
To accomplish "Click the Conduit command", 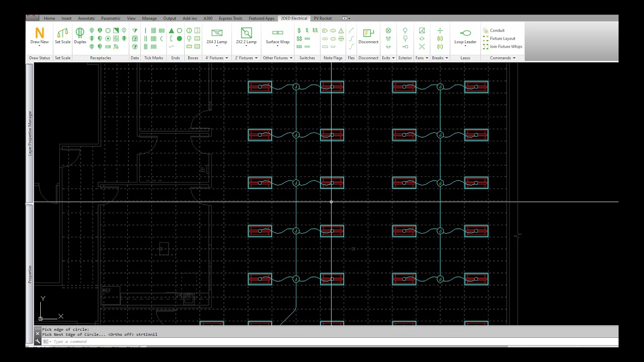I will coord(494,31).
